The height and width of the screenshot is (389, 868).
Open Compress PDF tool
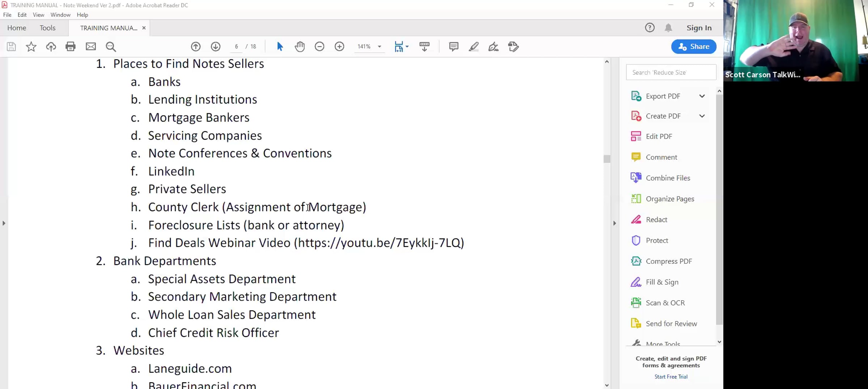click(669, 261)
